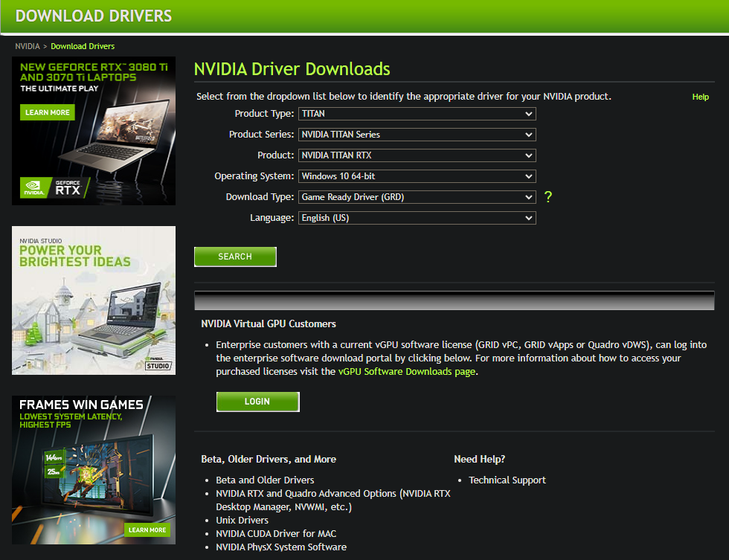Click the DOWNLOAD DRIVERS page title
Viewport: 729px width, 560px height.
(x=94, y=16)
